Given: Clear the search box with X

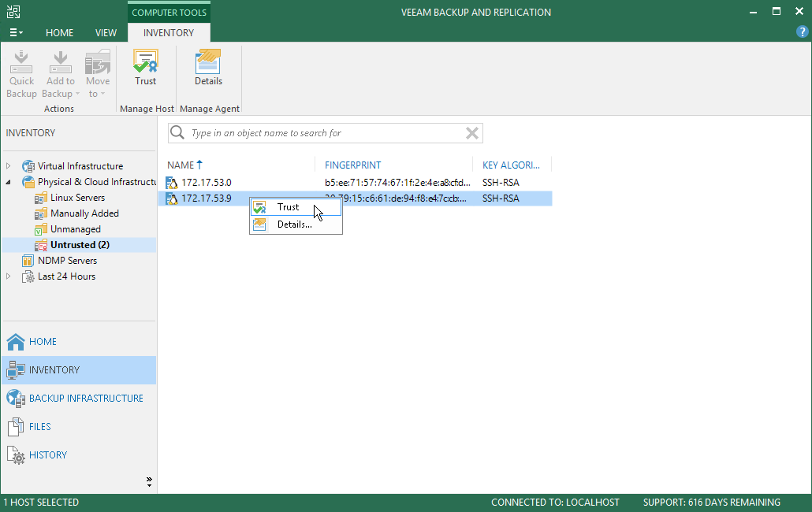Looking at the screenshot, I should pyautogui.click(x=471, y=133).
